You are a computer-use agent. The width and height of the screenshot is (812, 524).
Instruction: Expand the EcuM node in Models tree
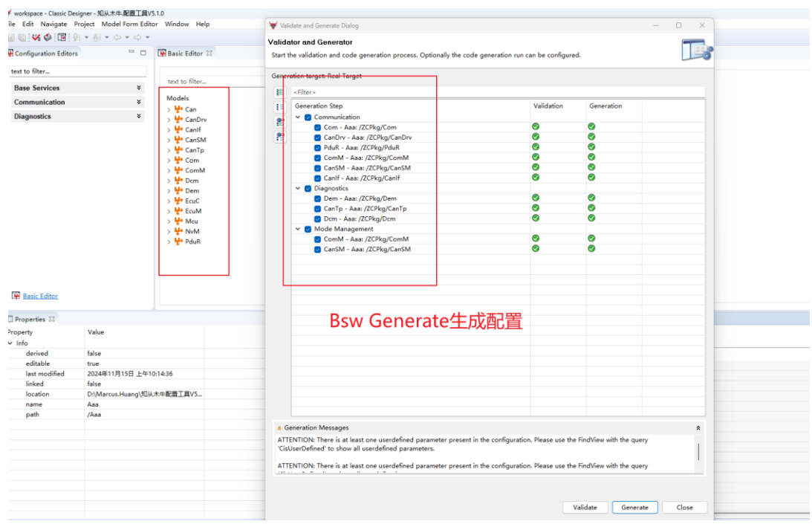[x=169, y=211]
